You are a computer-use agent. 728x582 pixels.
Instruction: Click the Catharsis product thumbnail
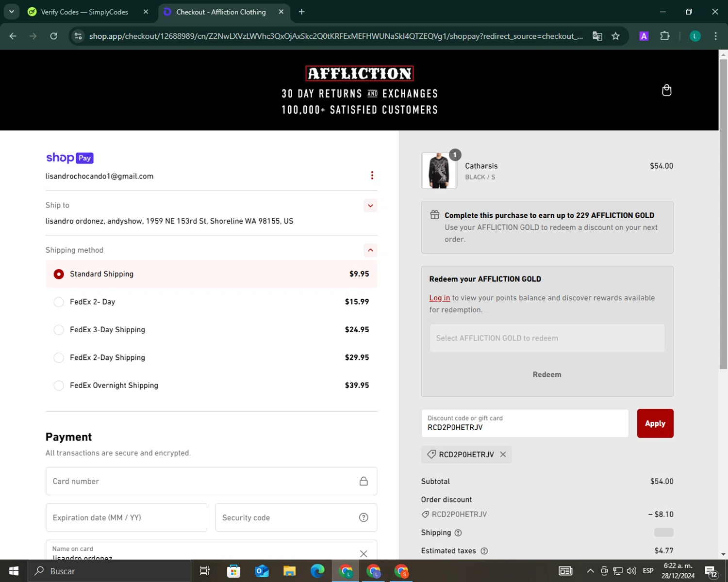pyautogui.click(x=439, y=171)
